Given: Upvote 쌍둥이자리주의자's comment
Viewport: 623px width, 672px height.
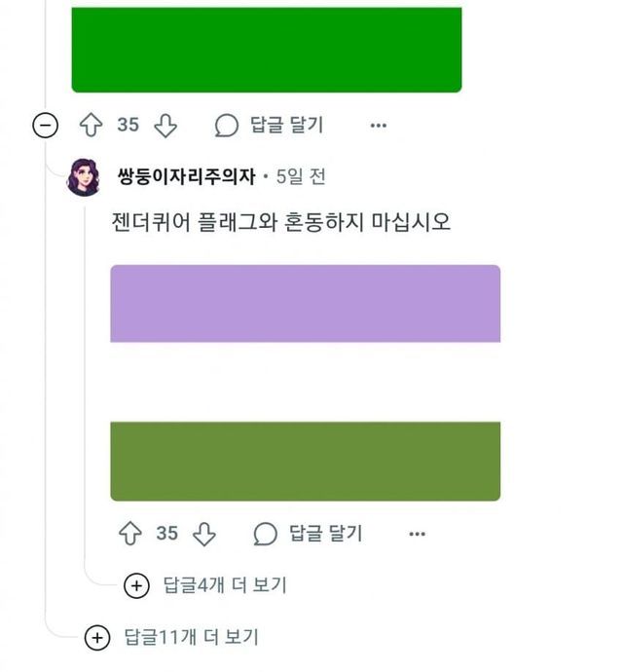Looking at the screenshot, I should tap(129, 533).
